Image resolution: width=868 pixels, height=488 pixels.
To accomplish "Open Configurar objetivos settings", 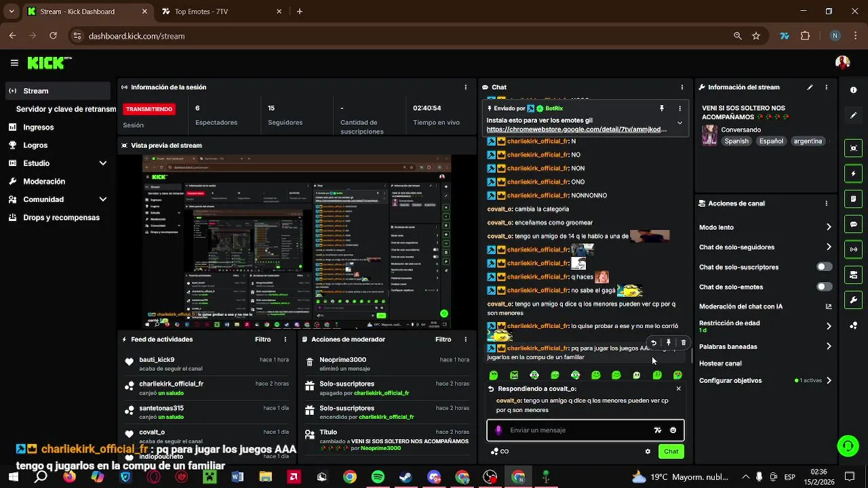I will tap(766, 381).
